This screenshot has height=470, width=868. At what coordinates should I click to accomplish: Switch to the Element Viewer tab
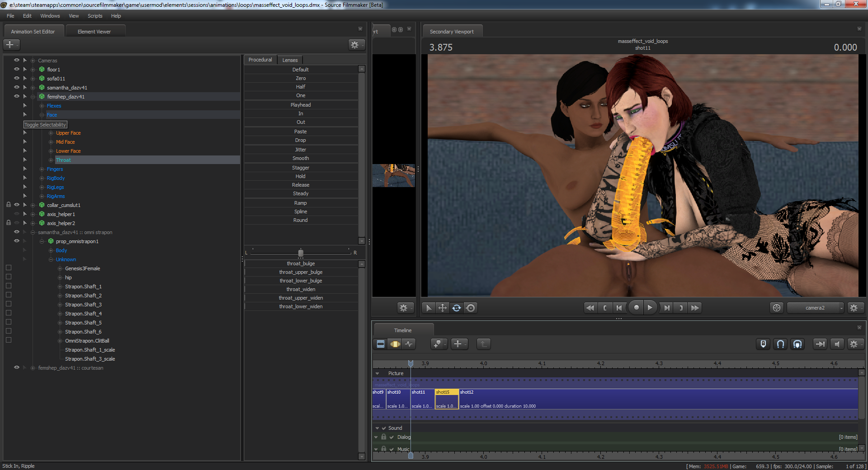click(x=94, y=32)
